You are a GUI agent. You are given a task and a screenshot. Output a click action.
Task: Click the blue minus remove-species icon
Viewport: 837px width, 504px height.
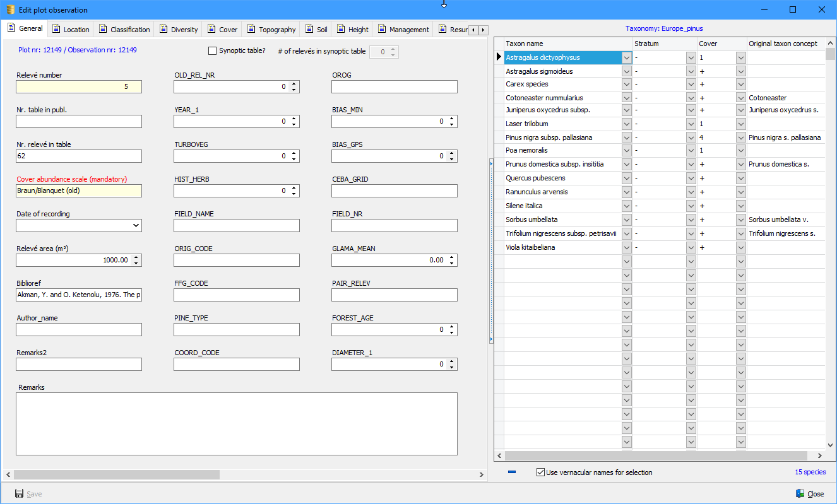512,472
